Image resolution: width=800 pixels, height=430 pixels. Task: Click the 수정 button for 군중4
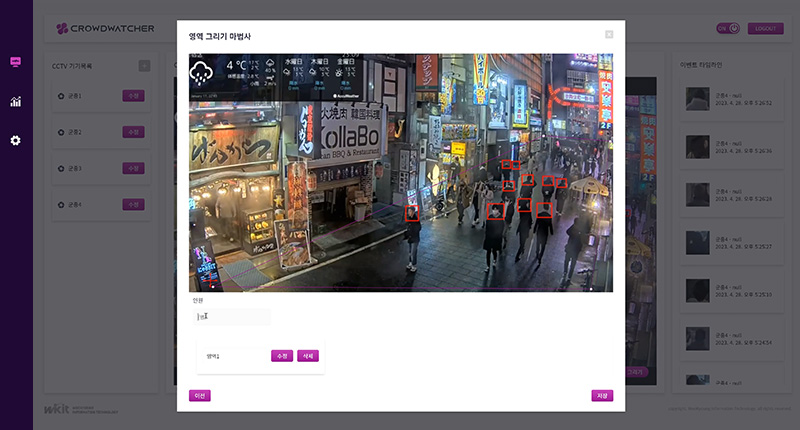(133, 205)
